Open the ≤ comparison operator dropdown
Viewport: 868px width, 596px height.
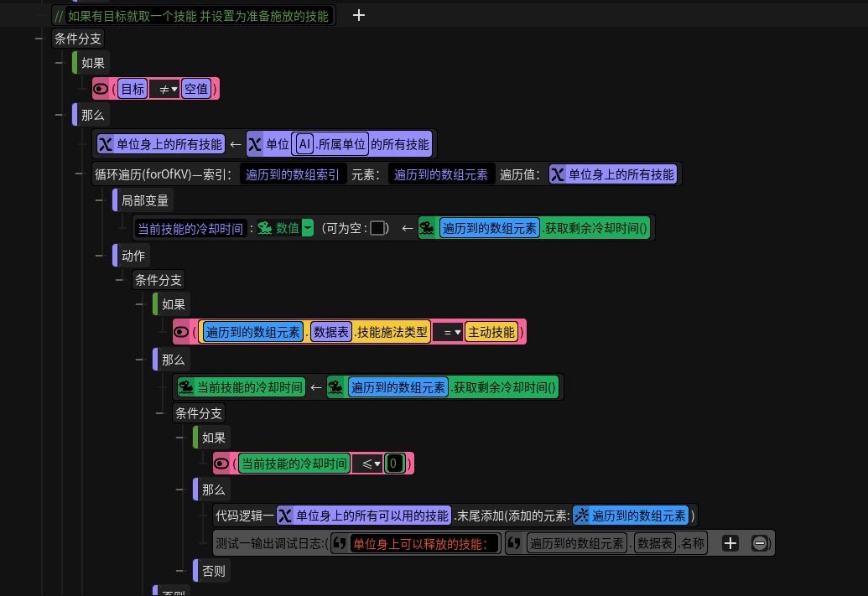(x=367, y=464)
